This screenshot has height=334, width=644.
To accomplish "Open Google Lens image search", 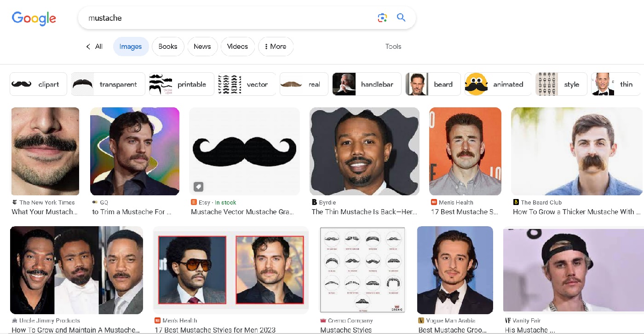I will (382, 17).
